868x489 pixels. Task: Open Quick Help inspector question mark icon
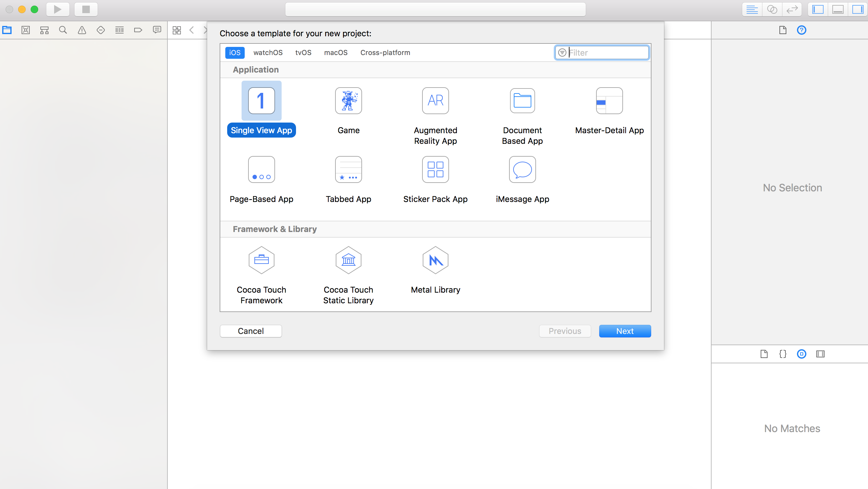(x=801, y=30)
